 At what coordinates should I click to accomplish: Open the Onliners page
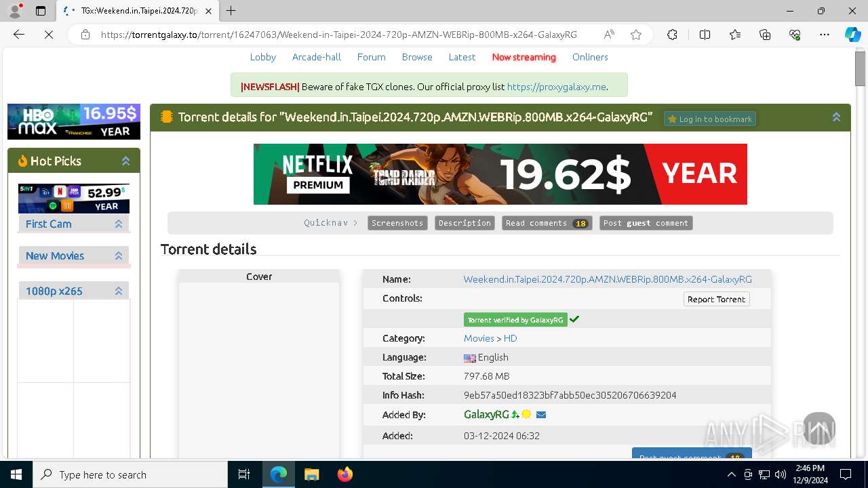590,57
